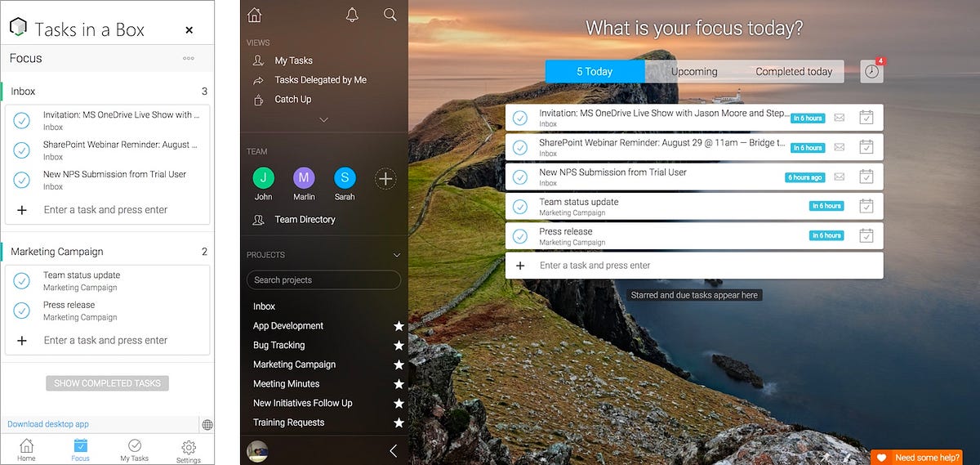This screenshot has height=465, width=980.
Task: Unstar New Initiatives Follow Up project
Action: 399,403
